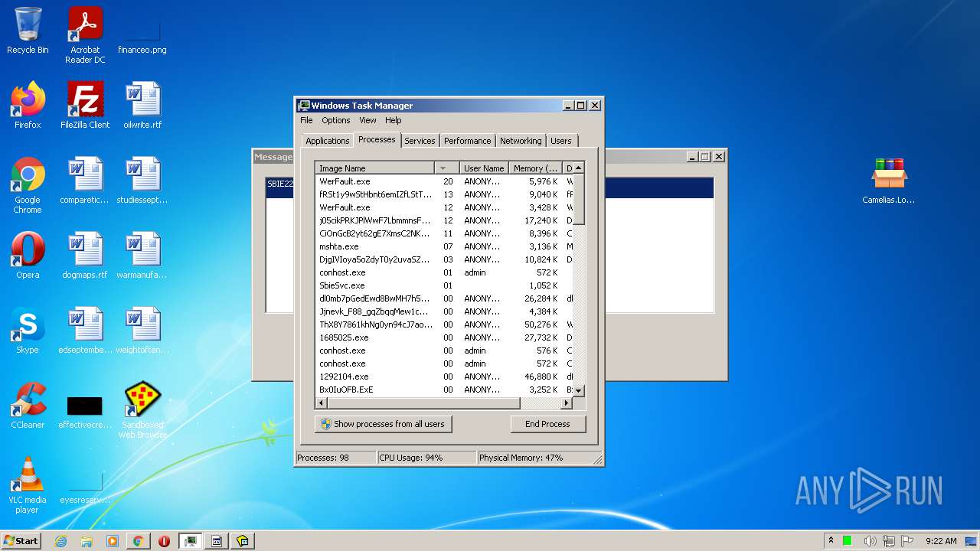Screen dimensions: 980x551
Task: Select the 1292104.exe process row
Action: point(444,377)
